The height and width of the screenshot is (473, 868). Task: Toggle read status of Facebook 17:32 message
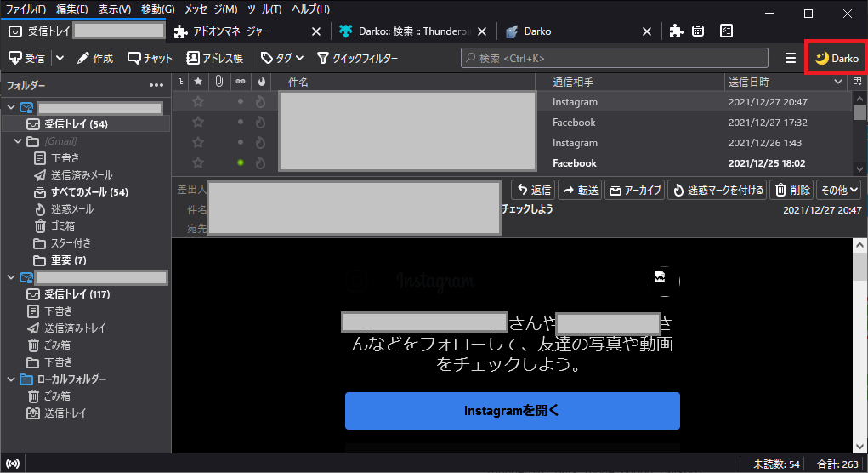[241, 123]
